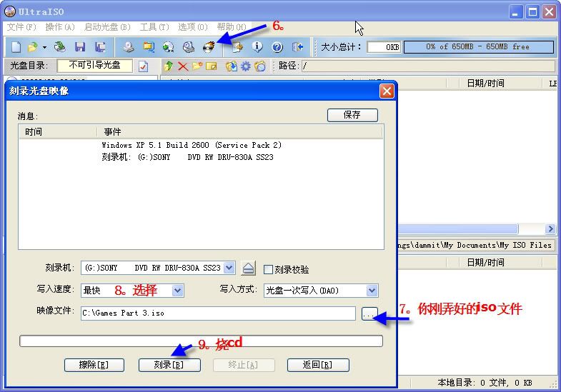Expand the 刻录机 burner drive dropdown
Viewport: 561px width, 392px height.
(x=229, y=268)
